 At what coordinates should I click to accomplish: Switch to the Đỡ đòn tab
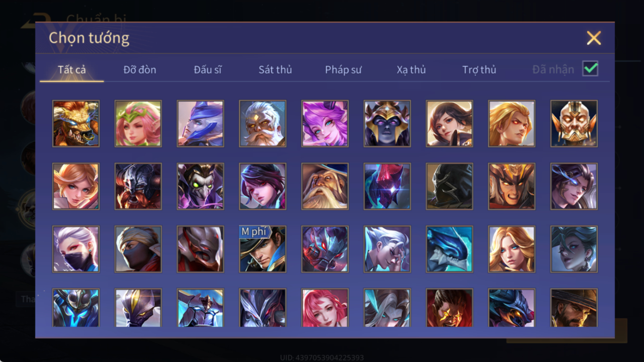pos(139,70)
